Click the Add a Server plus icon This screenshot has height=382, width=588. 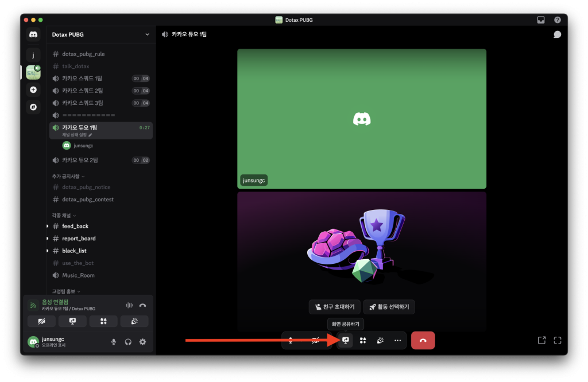33,89
